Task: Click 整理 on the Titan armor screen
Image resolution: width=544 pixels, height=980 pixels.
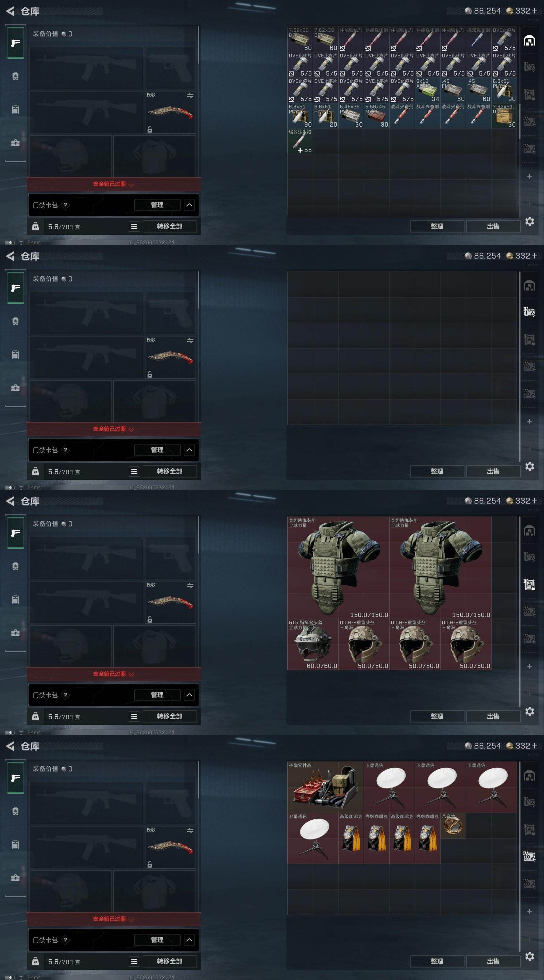Action: point(437,716)
